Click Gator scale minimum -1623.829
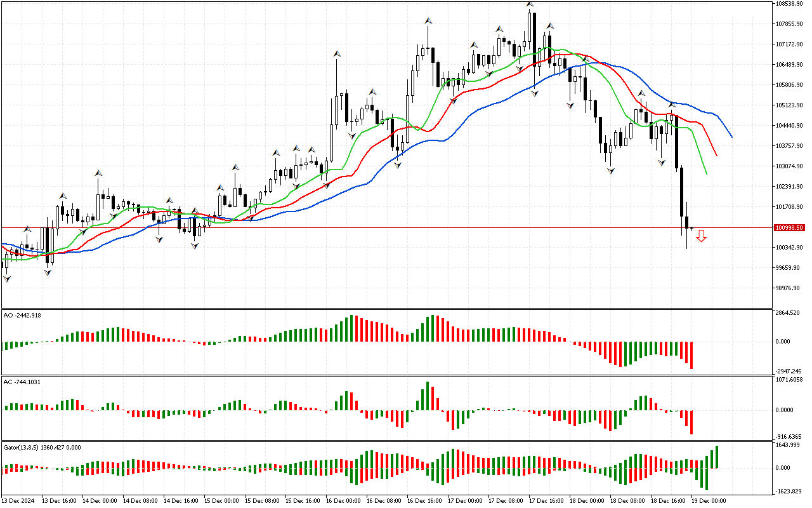This screenshot has width=812, height=508. [x=789, y=491]
